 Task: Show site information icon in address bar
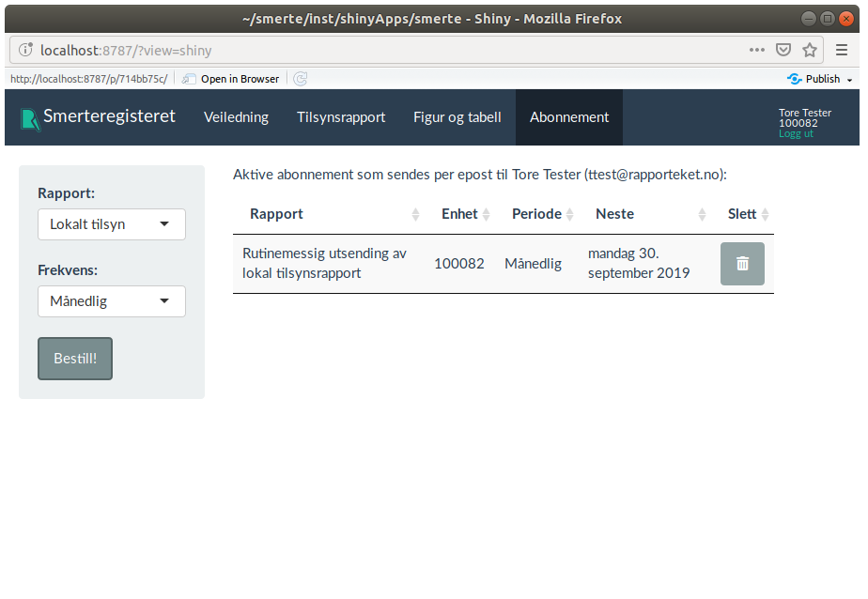tap(25, 51)
